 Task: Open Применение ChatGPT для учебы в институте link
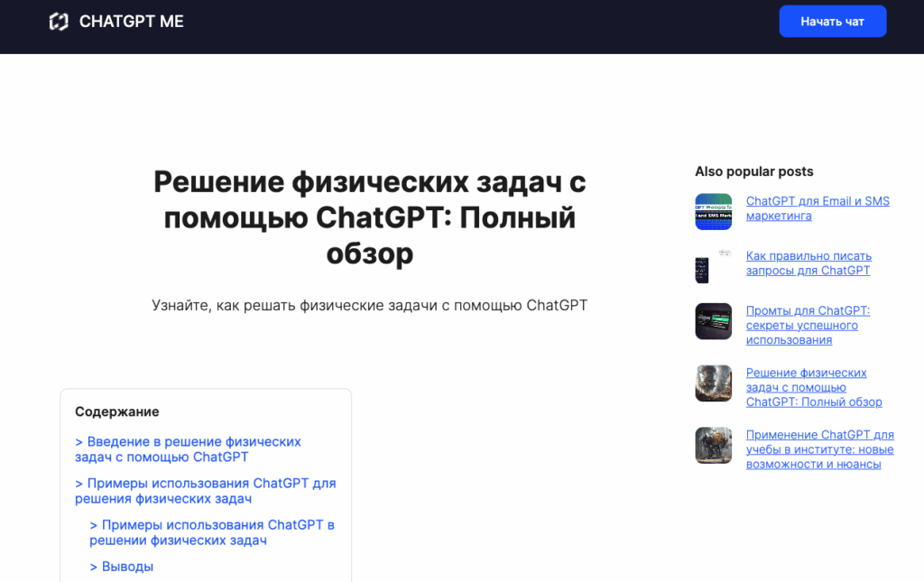pyautogui.click(x=819, y=449)
